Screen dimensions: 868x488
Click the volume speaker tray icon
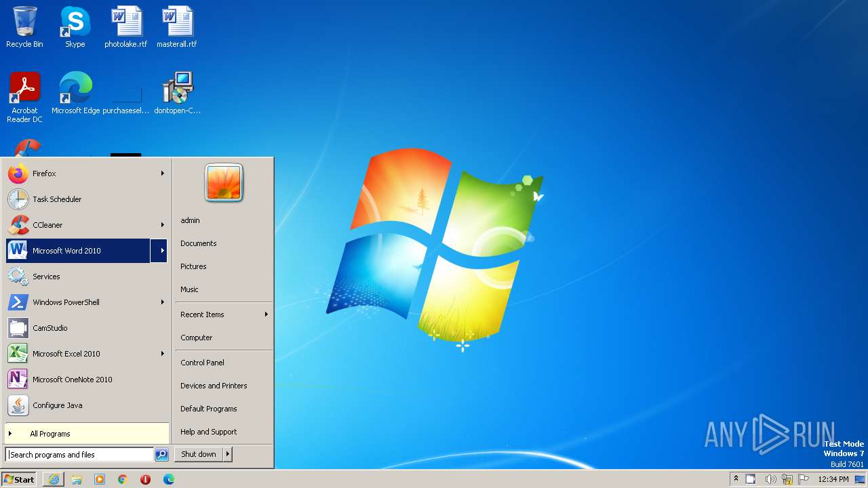point(770,479)
